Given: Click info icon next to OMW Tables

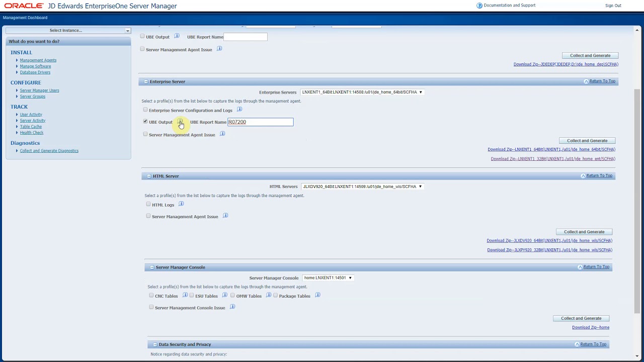Looking at the screenshot, I should 269,295.
